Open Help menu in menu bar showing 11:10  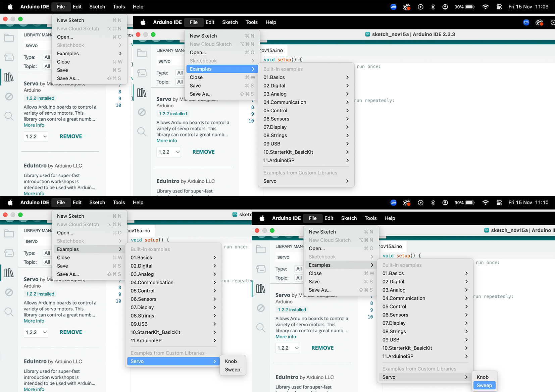(138, 203)
